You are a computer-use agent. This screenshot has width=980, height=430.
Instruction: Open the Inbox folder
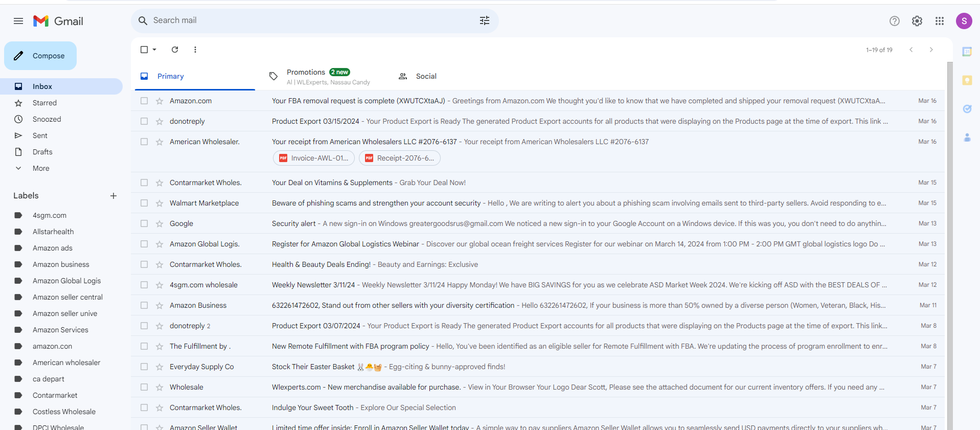(x=61, y=86)
